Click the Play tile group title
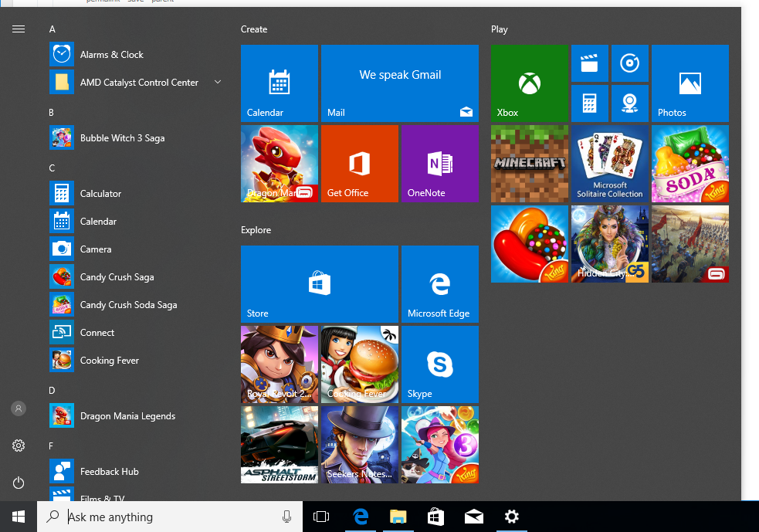Image resolution: width=759 pixels, height=532 pixels. [499, 29]
